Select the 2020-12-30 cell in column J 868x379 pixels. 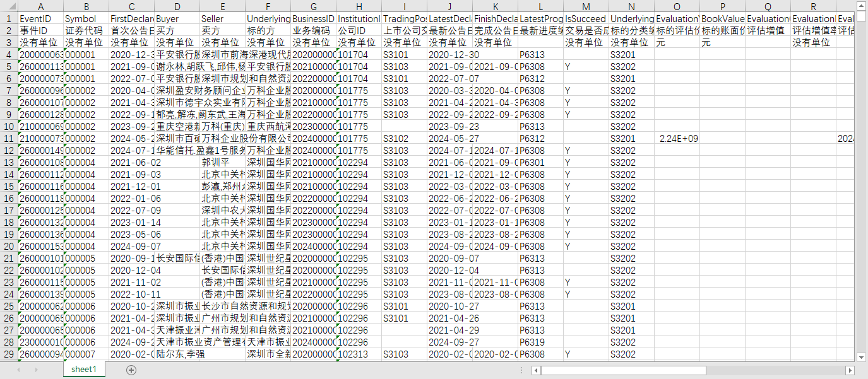click(449, 55)
